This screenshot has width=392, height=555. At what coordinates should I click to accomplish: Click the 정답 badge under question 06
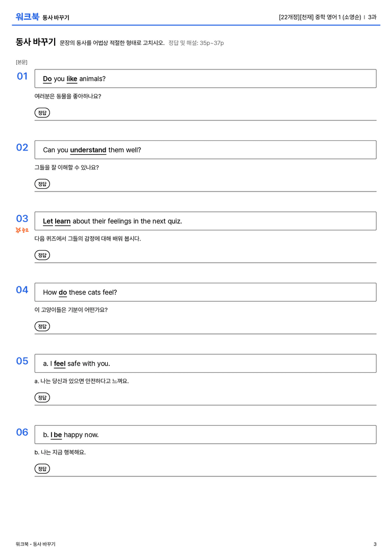tap(42, 468)
